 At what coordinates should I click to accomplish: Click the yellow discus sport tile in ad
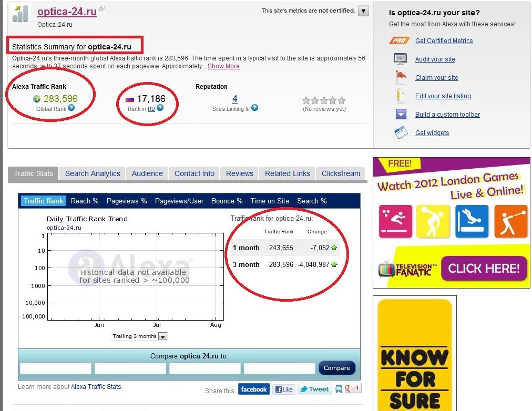pyautogui.click(x=433, y=221)
